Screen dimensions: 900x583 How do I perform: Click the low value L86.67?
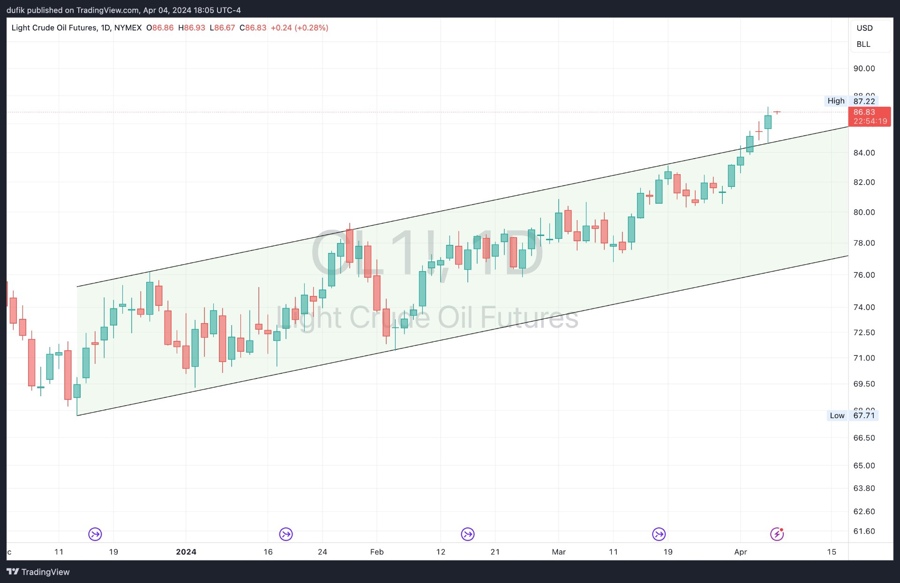coord(222,28)
